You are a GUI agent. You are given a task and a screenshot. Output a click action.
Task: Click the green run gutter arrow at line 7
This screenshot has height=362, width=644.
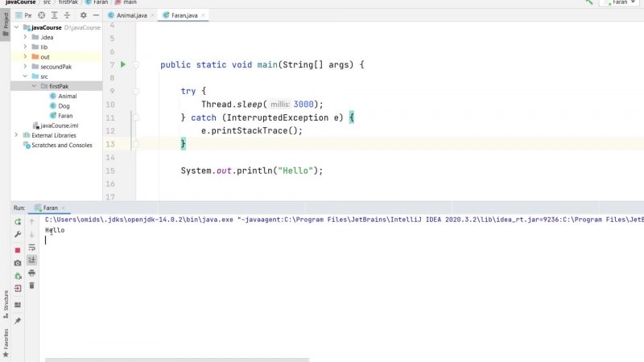(x=123, y=64)
